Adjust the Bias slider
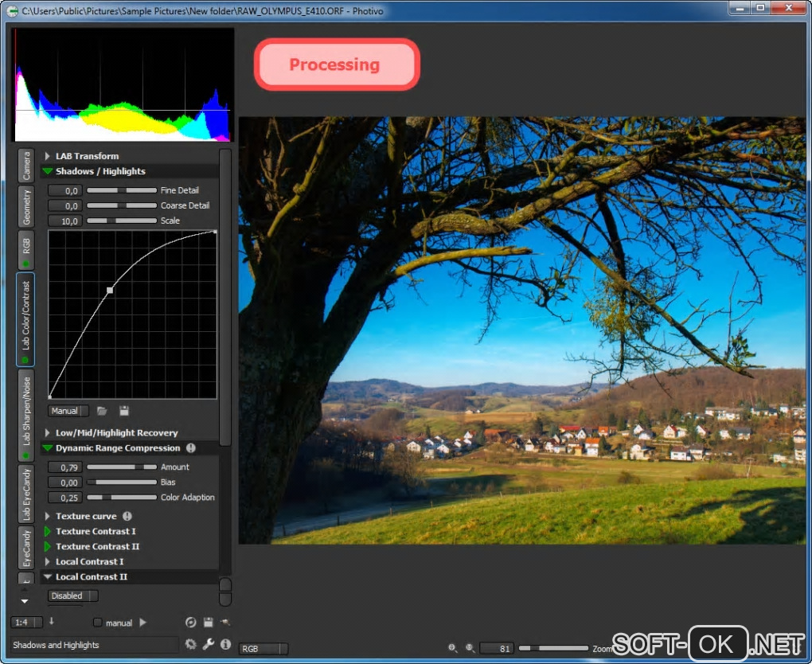The image size is (812, 664). coord(122,482)
